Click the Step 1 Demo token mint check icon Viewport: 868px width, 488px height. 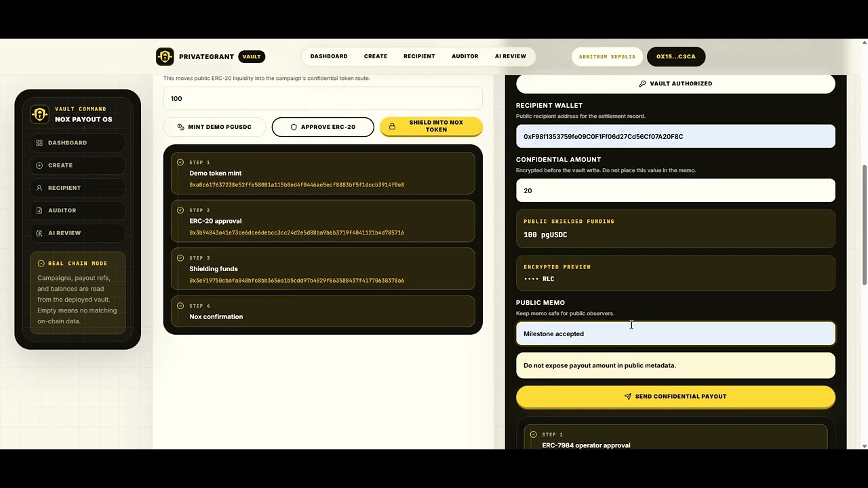180,163
